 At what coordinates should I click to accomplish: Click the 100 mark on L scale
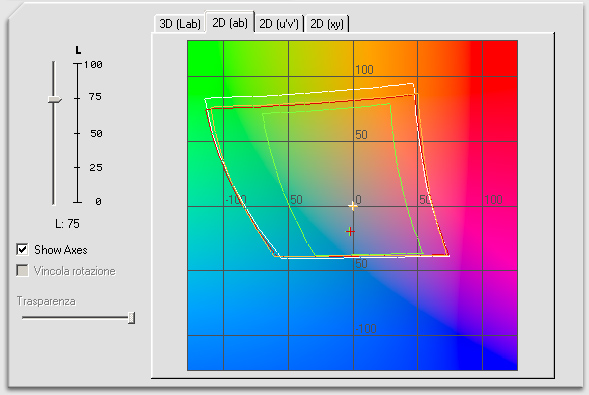93,65
